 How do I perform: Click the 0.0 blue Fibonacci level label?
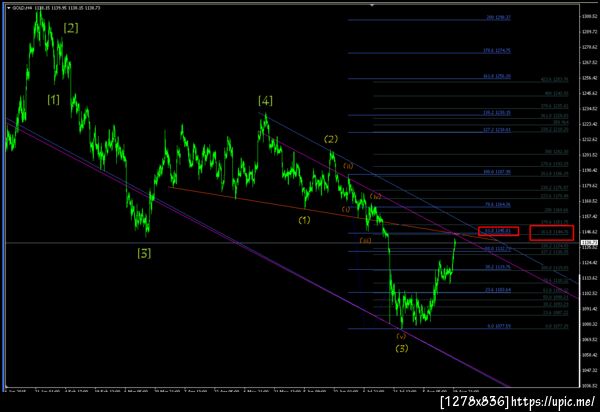coord(499,326)
